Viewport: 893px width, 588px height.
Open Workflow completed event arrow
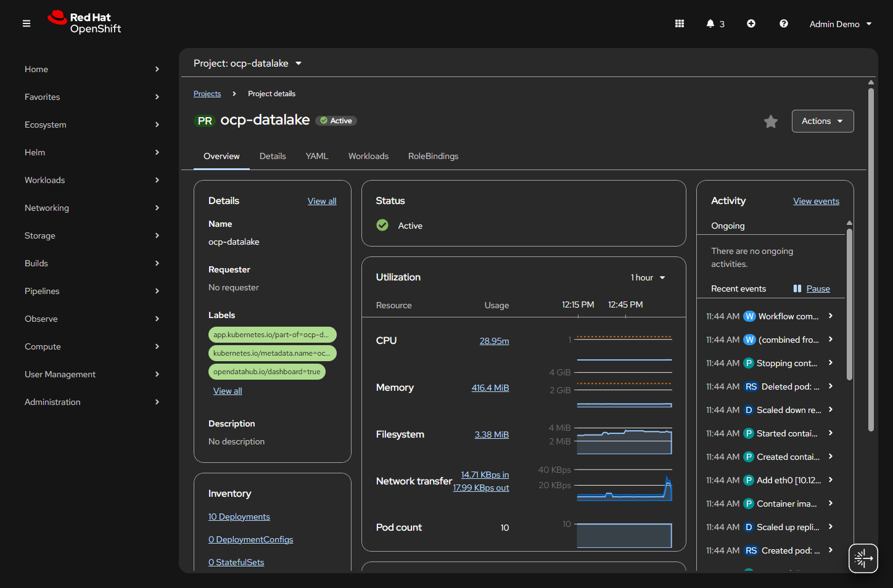coord(831,316)
